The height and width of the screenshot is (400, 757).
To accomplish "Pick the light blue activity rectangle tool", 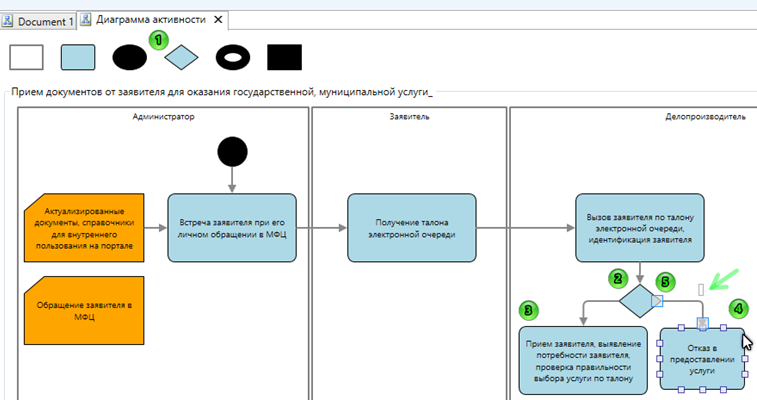I will [x=78, y=57].
